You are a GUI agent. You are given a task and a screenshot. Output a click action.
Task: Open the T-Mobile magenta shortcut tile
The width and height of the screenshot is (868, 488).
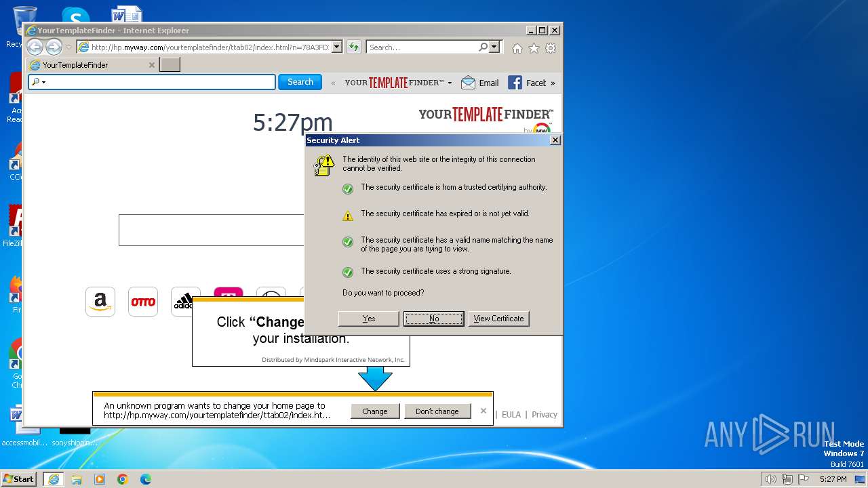coord(229,292)
